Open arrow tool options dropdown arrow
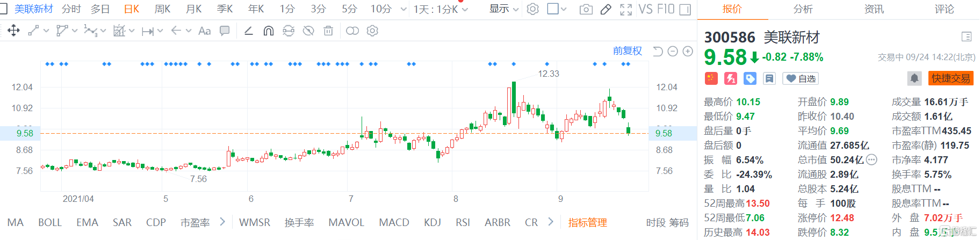The height and width of the screenshot is (240, 980). pos(189,31)
